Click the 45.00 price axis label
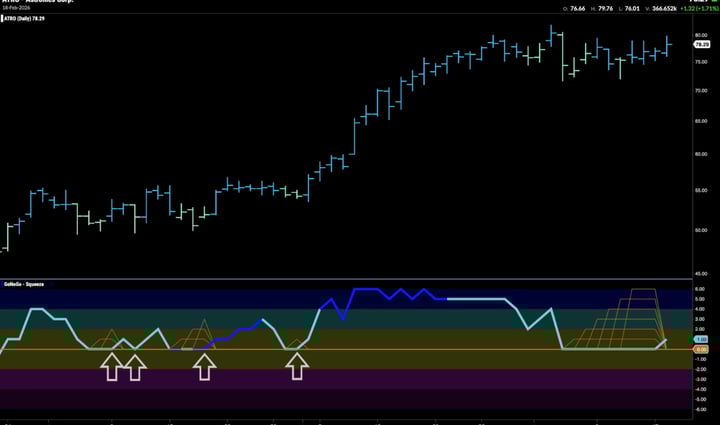This screenshot has width=720, height=425. 701,274
